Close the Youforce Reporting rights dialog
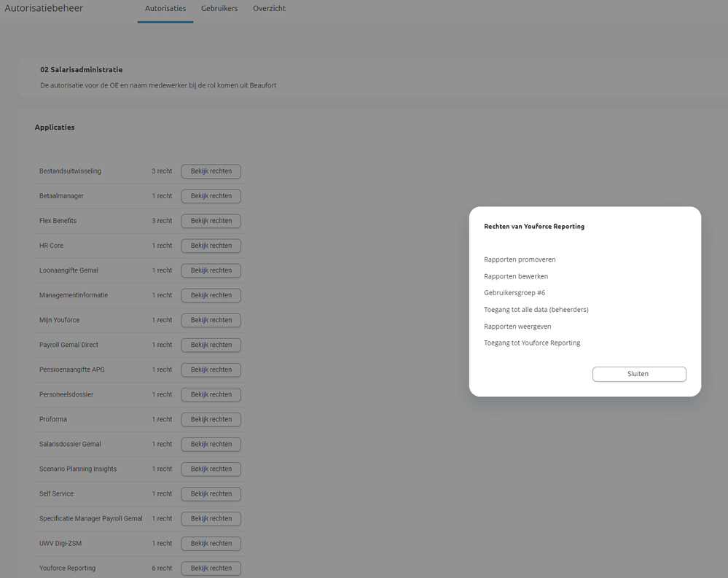Viewport: 728px width, 578px height. (x=639, y=374)
